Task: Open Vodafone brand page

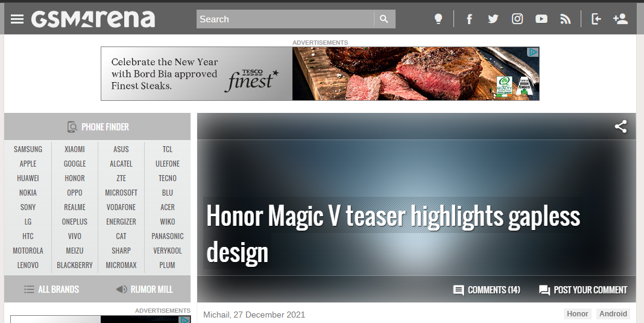Action: point(121,207)
